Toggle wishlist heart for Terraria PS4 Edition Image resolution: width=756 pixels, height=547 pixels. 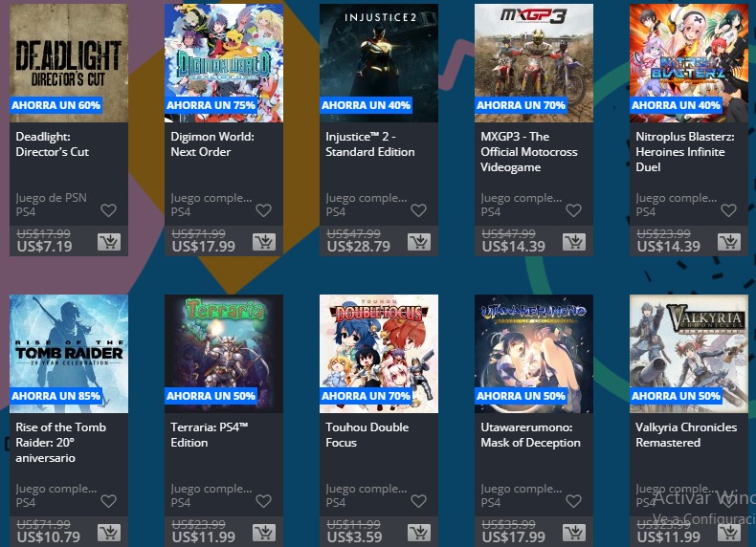click(263, 501)
